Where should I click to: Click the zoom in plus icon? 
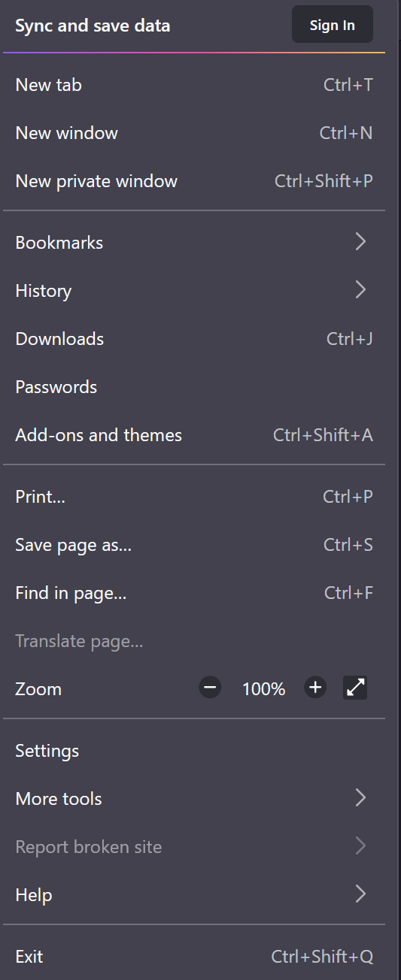[x=315, y=688]
